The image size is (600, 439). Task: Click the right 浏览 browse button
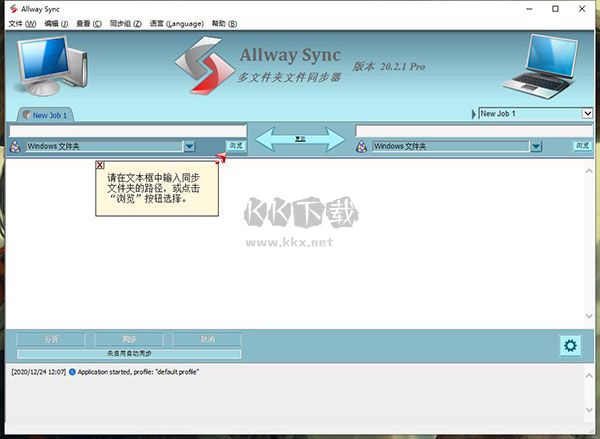(582, 145)
